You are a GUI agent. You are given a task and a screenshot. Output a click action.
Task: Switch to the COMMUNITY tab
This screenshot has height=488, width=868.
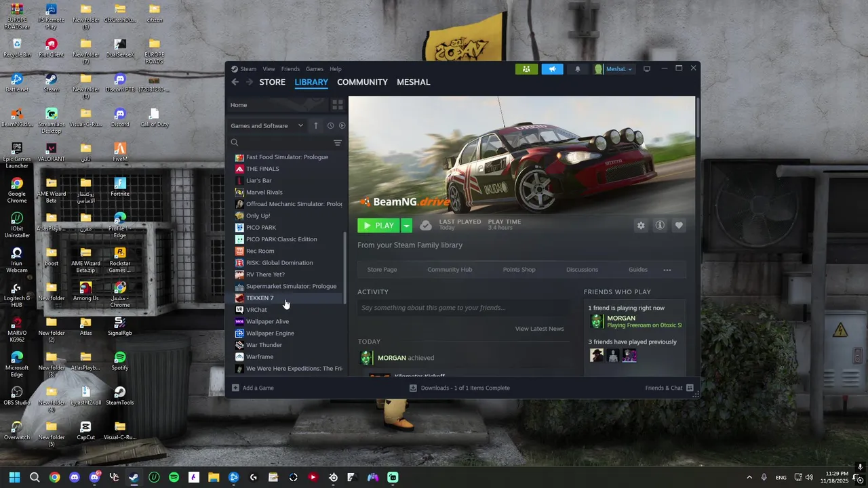pos(362,82)
